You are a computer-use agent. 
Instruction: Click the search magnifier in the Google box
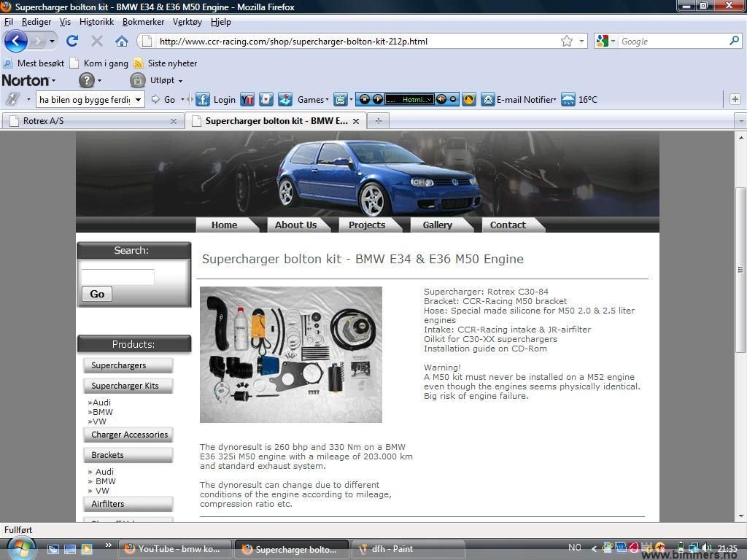[x=734, y=41]
